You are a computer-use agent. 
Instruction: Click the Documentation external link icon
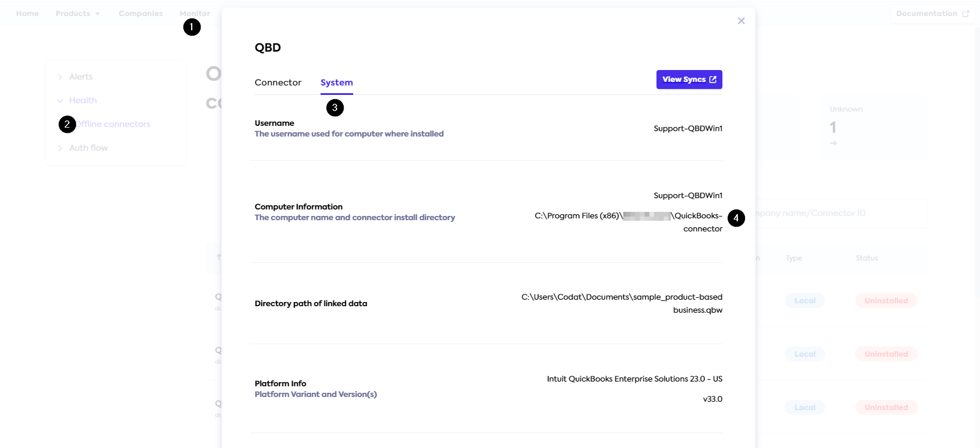click(x=965, y=14)
